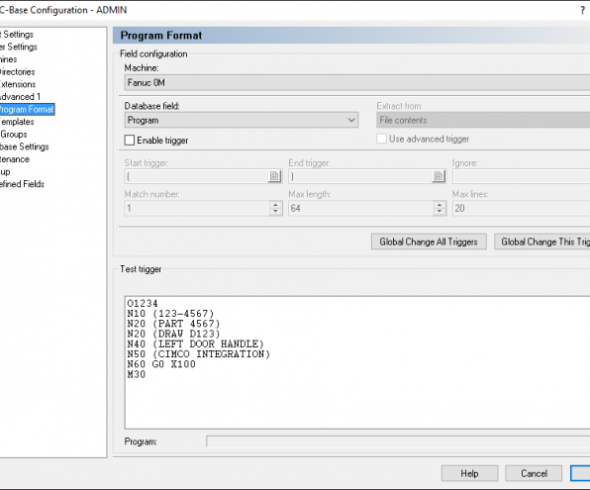Enable the trigger checkbox
590x490 pixels.
pyautogui.click(x=129, y=140)
